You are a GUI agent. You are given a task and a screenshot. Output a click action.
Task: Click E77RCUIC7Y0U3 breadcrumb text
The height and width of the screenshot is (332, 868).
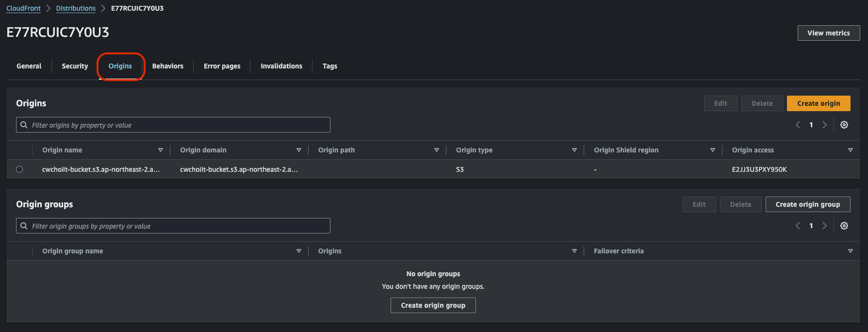(137, 8)
